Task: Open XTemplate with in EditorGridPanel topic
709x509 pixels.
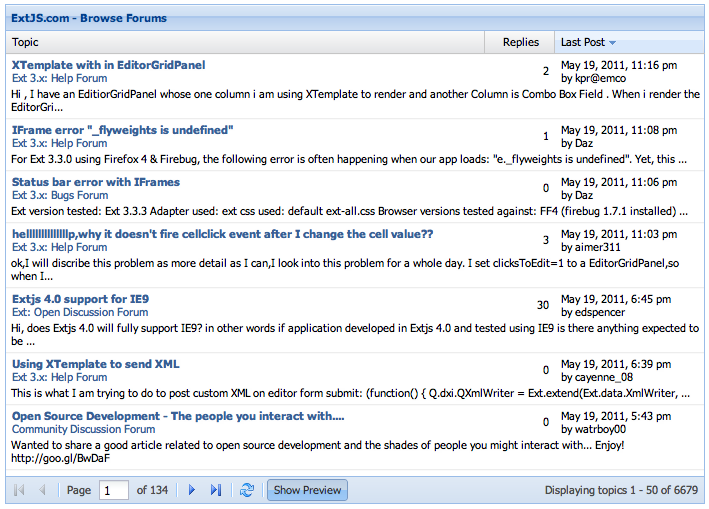Action: click(x=109, y=65)
